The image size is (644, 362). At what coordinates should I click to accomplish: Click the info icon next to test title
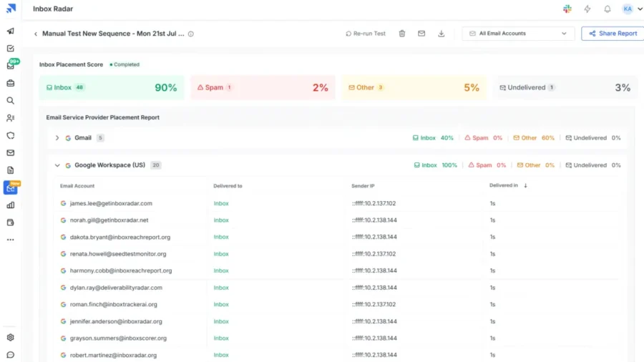coord(191,34)
